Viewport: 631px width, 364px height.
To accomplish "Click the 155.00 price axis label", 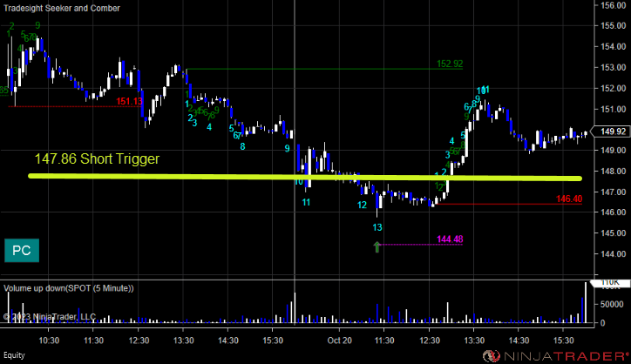I will (614, 26).
